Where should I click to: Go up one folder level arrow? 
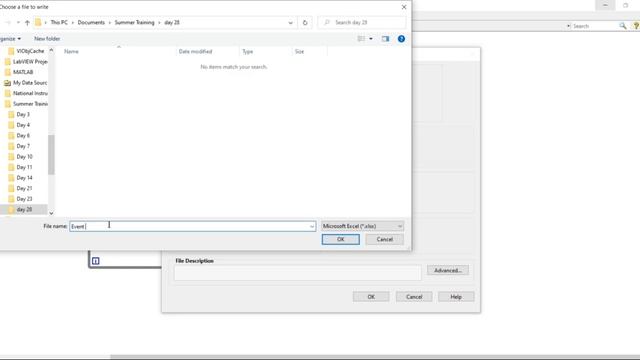tap(27, 22)
